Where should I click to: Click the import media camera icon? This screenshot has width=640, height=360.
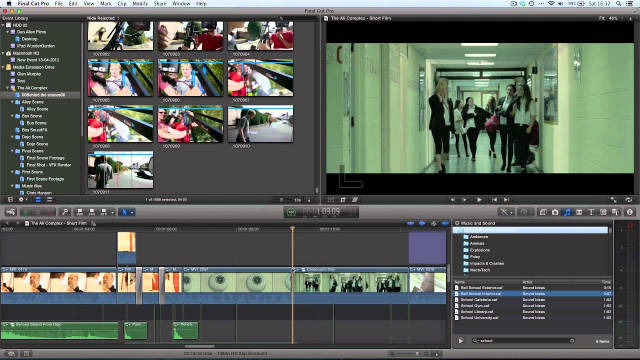(11, 212)
